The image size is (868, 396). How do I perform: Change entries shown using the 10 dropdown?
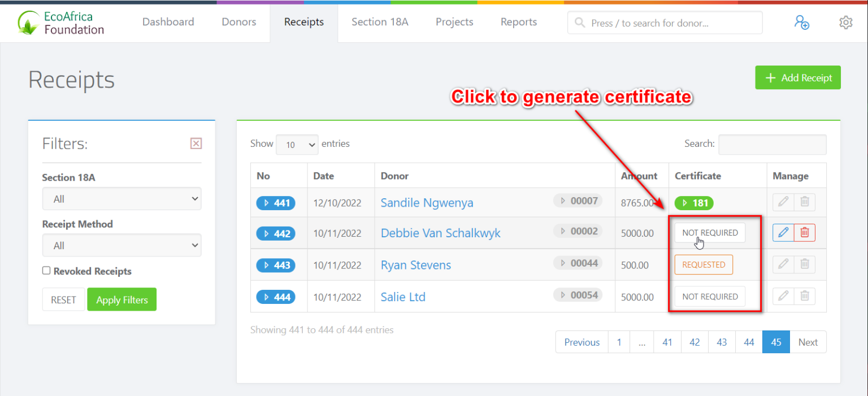tap(297, 144)
